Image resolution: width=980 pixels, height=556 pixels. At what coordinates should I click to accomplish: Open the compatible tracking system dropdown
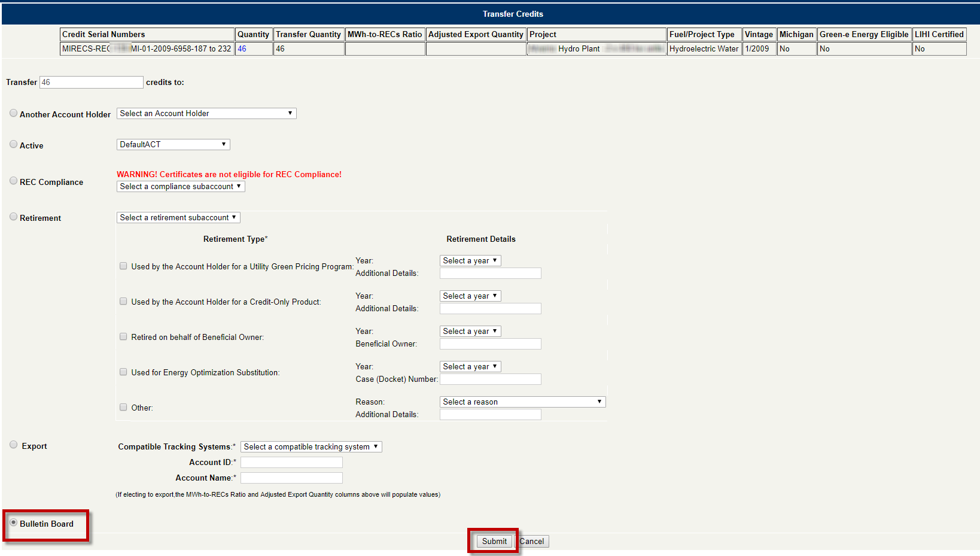311,447
